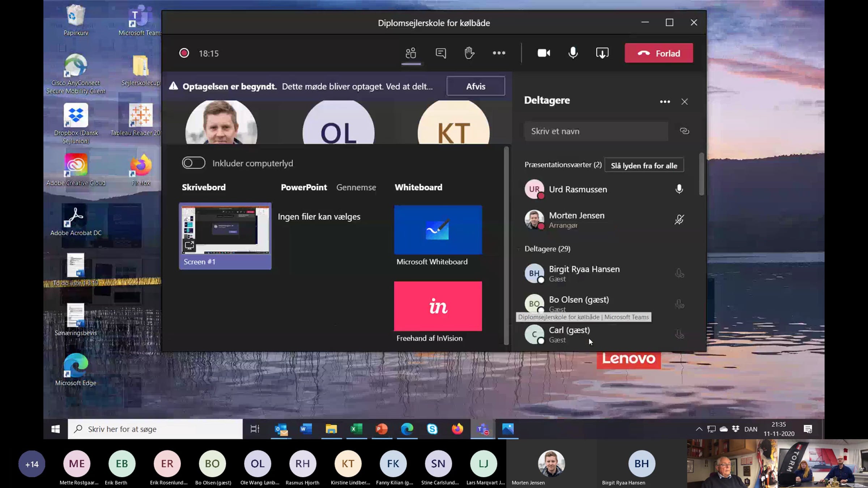Click the system clock showing 21:35
Viewport: 868px width, 488px height.
(x=779, y=429)
